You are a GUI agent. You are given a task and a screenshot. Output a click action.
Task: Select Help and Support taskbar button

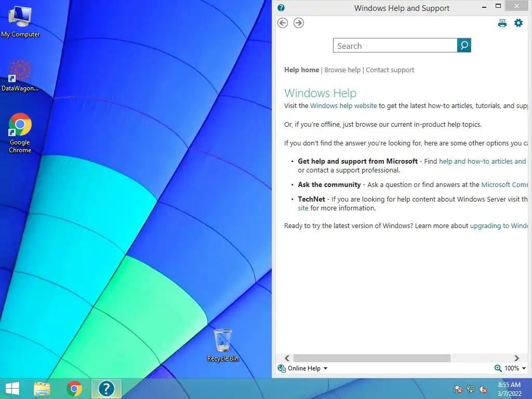[x=106, y=389]
